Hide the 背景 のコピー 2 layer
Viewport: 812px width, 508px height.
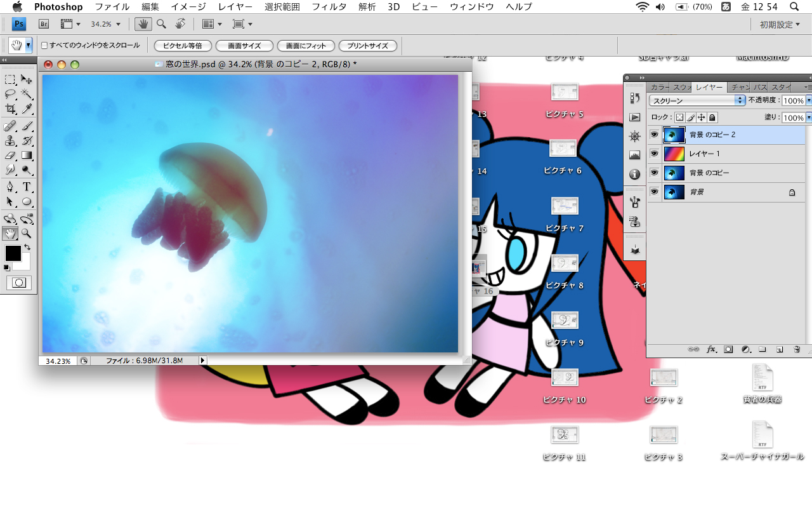654,135
